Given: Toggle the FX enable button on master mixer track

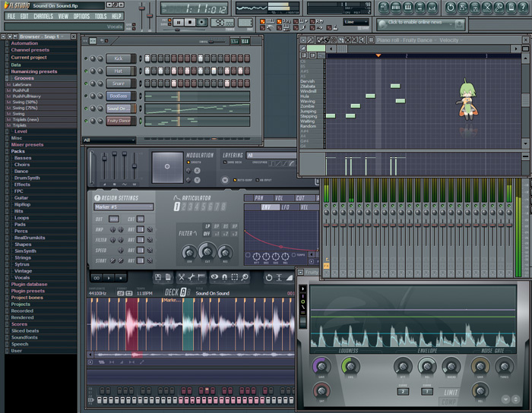Looking at the screenshot, I should (326, 266).
